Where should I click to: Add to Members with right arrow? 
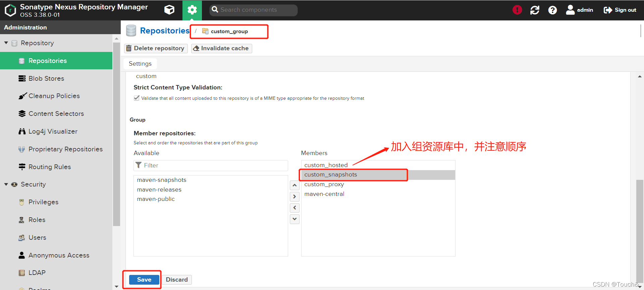click(x=294, y=197)
